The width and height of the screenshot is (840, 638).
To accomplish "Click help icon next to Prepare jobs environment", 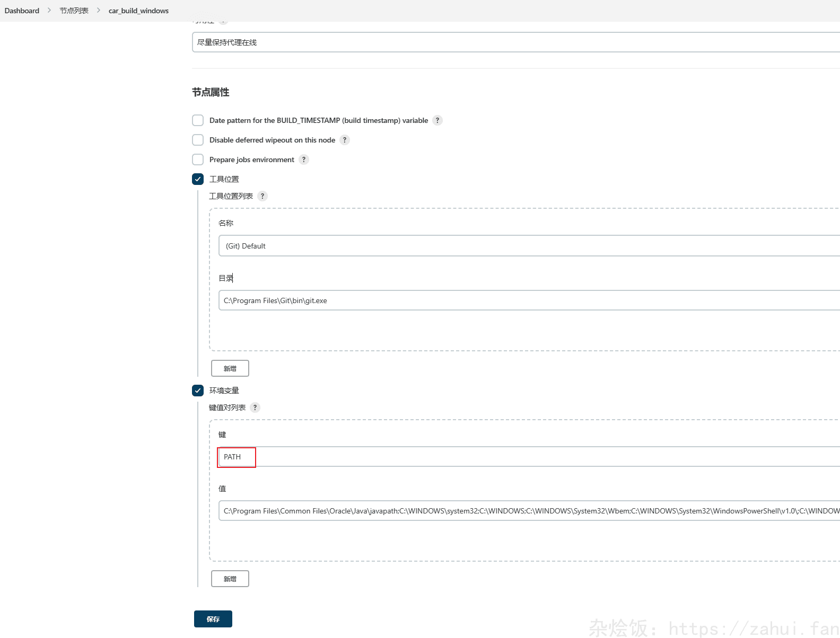I will [x=304, y=159].
